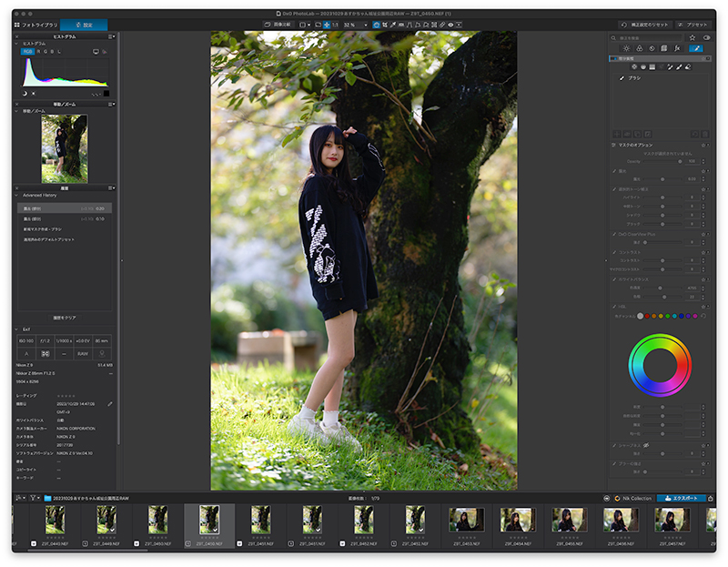
Task: Click the 1:1 zoom button
Action: 335,25
